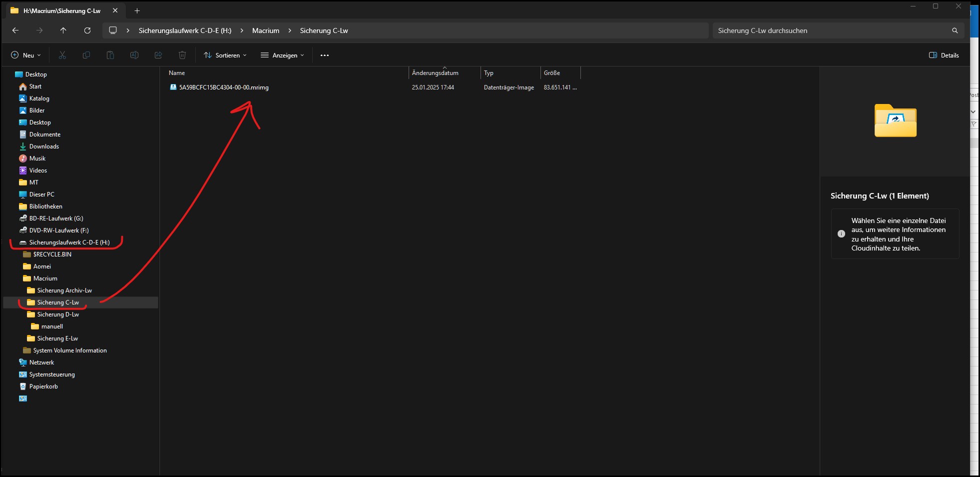Open Katalog in the navigation pane
980x477 pixels.
tap(39, 98)
